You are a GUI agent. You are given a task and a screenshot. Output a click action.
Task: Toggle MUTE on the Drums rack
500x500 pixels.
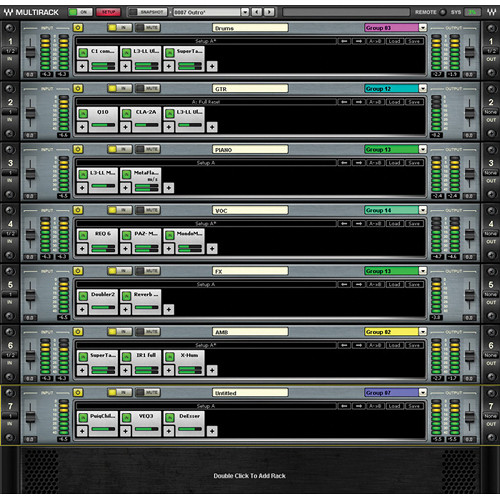click(x=148, y=28)
